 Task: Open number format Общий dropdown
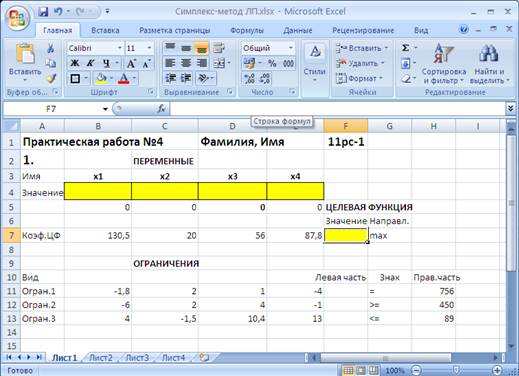tap(291, 48)
